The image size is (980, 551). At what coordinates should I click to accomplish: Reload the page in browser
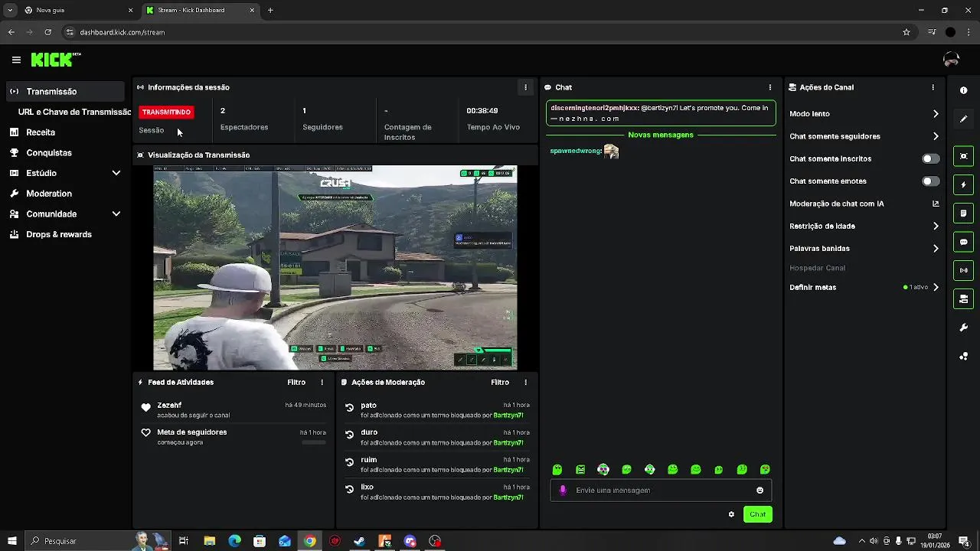pos(47,32)
